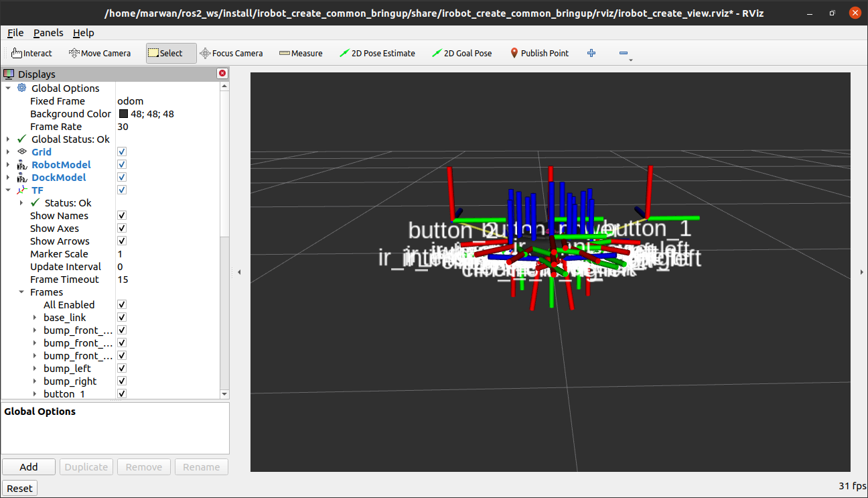Select the 2D Pose Estimate tool
Image resolution: width=868 pixels, height=498 pixels.
(378, 53)
